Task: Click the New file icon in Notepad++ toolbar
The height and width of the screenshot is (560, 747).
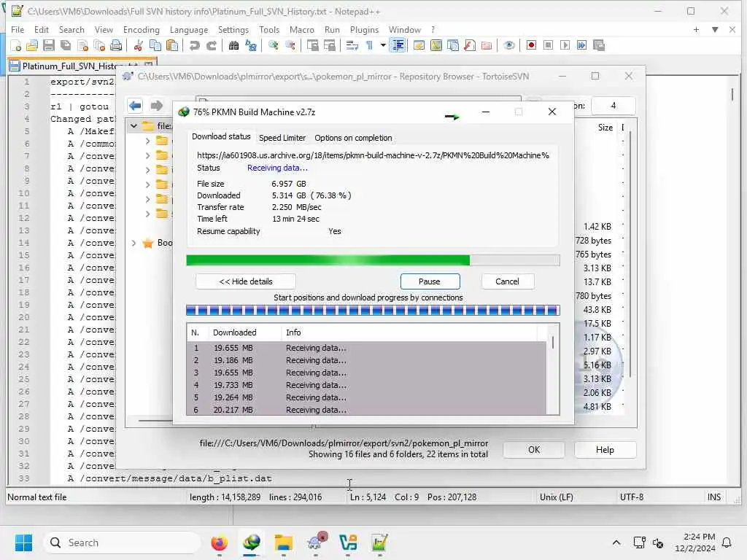Action: (x=16, y=46)
